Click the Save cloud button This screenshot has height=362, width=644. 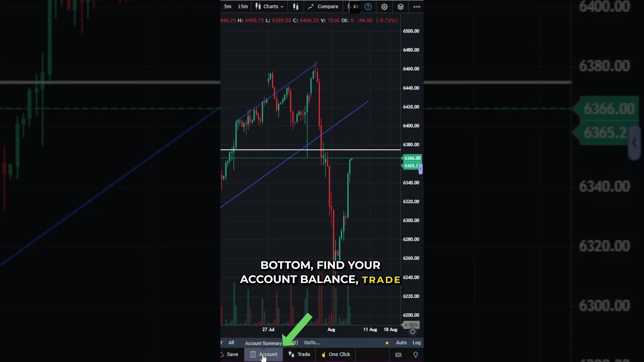(229, 354)
